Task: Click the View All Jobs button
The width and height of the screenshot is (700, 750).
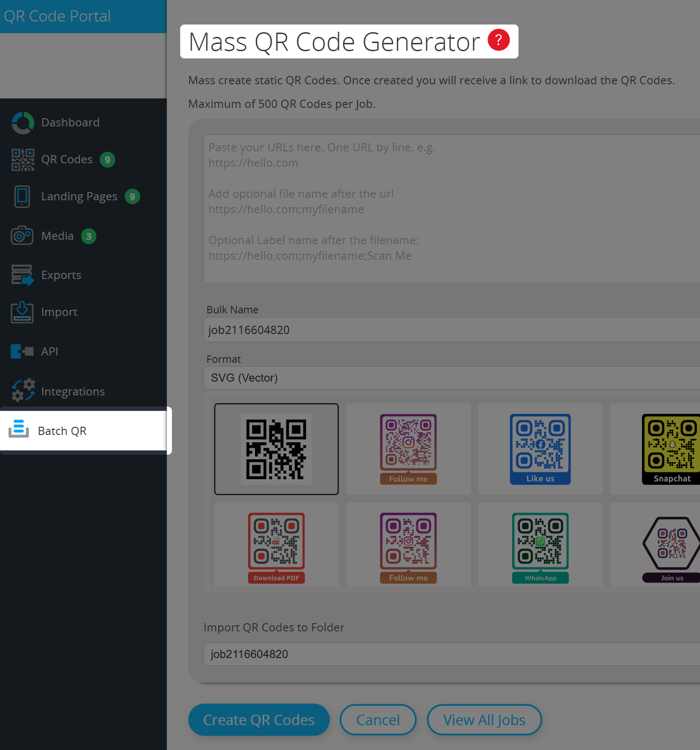Action: coord(484,720)
